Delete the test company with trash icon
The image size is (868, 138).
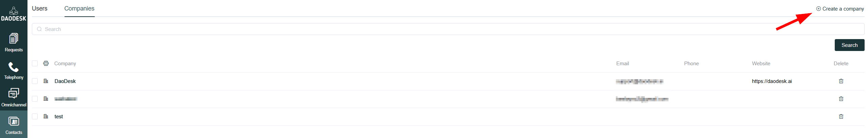coord(841,116)
